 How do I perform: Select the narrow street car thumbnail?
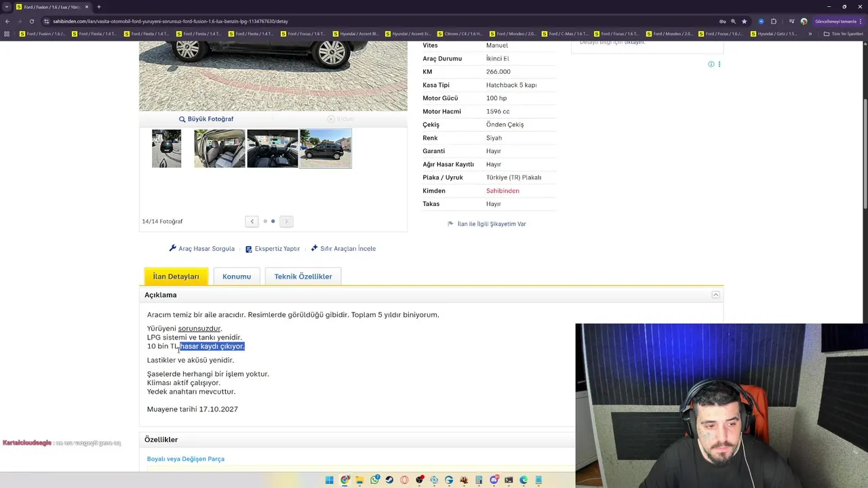[167, 148]
